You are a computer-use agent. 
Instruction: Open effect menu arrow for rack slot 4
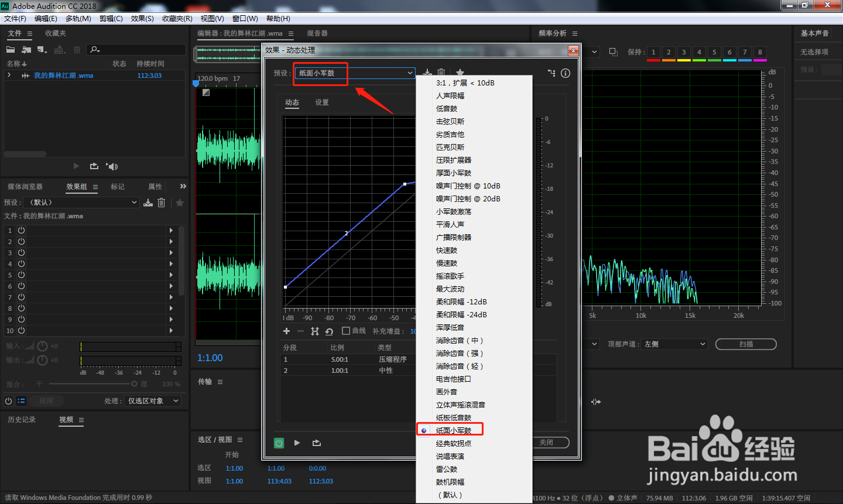[x=171, y=264]
